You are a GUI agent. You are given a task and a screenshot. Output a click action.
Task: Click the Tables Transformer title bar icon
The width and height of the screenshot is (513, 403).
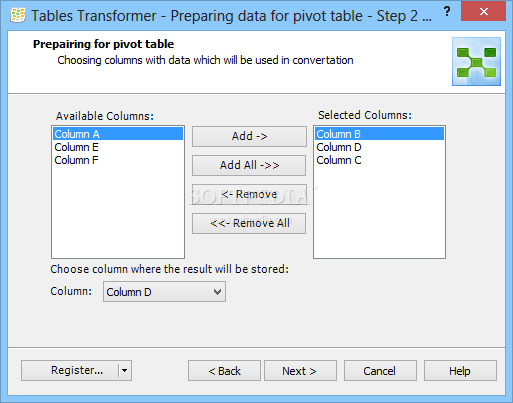pos(18,15)
